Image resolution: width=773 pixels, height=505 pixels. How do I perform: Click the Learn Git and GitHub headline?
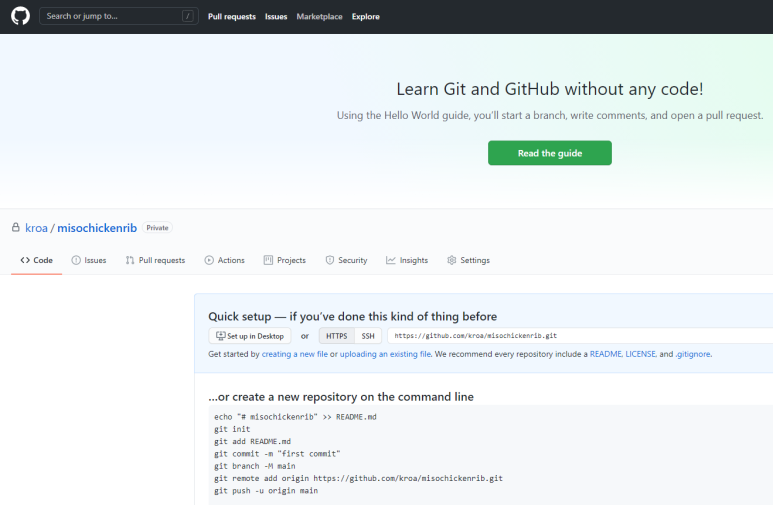(x=550, y=89)
